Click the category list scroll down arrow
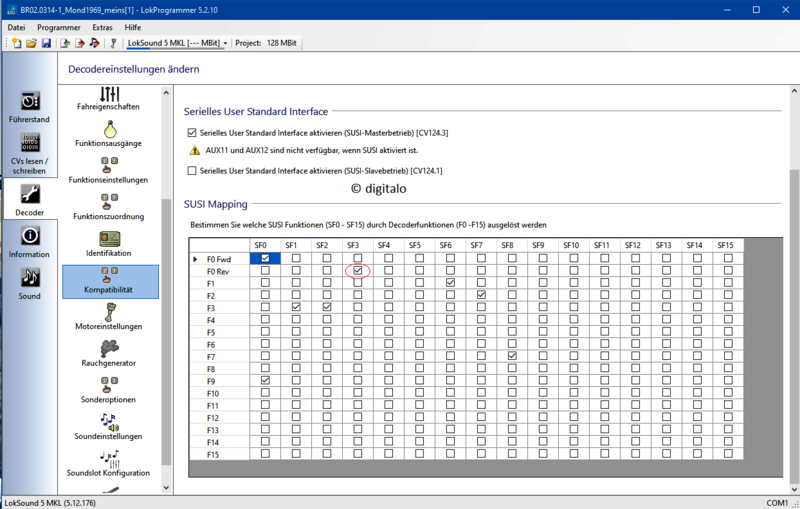800x509 pixels. point(166,488)
